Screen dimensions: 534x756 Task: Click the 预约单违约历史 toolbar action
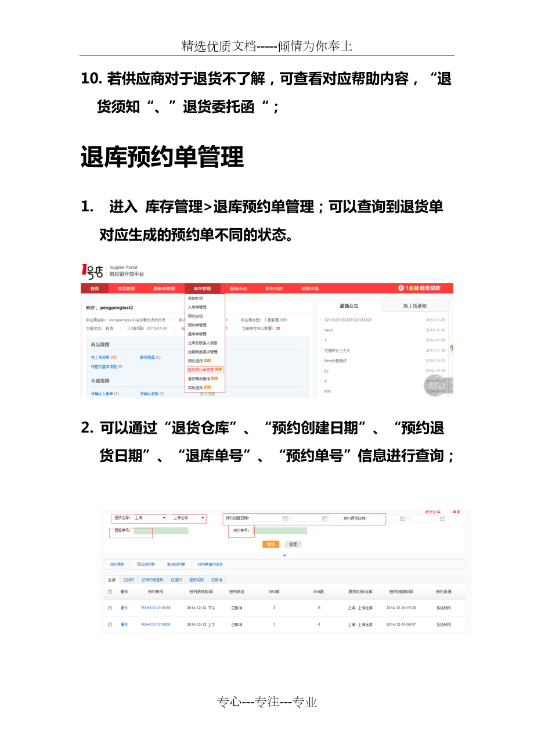(210, 564)
